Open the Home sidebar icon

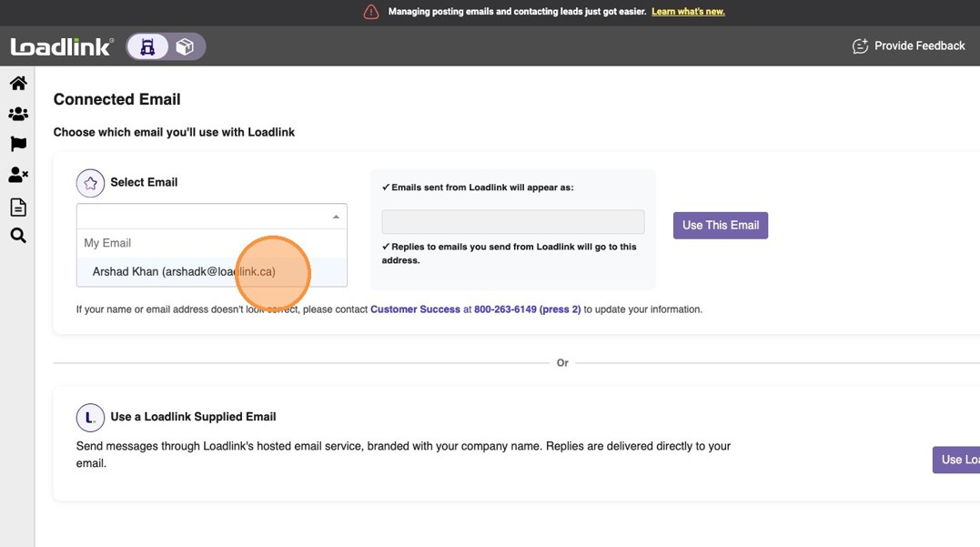coord(18,83)
